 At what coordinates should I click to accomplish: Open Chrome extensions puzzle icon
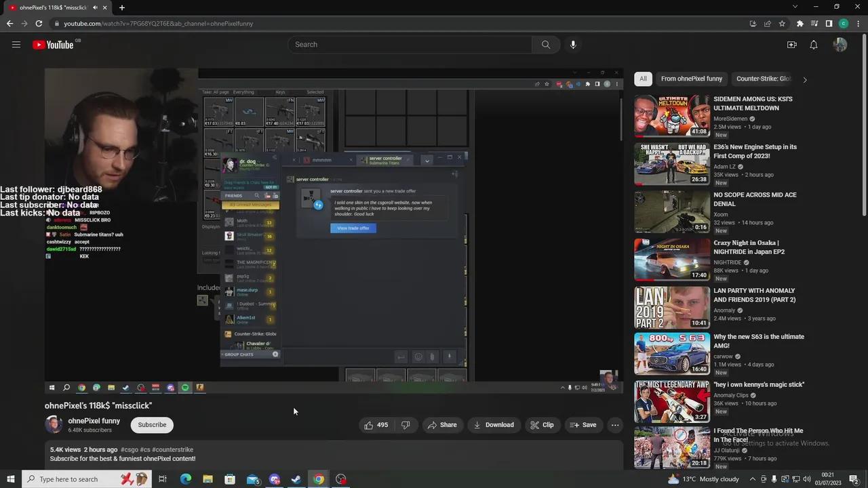[x=800, y=23]
